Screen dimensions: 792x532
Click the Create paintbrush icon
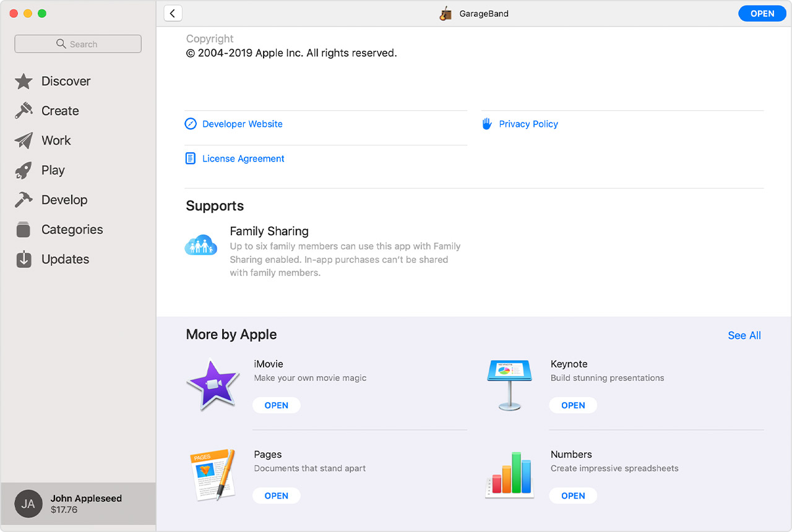pyautogui.click(x=24, y=111)
